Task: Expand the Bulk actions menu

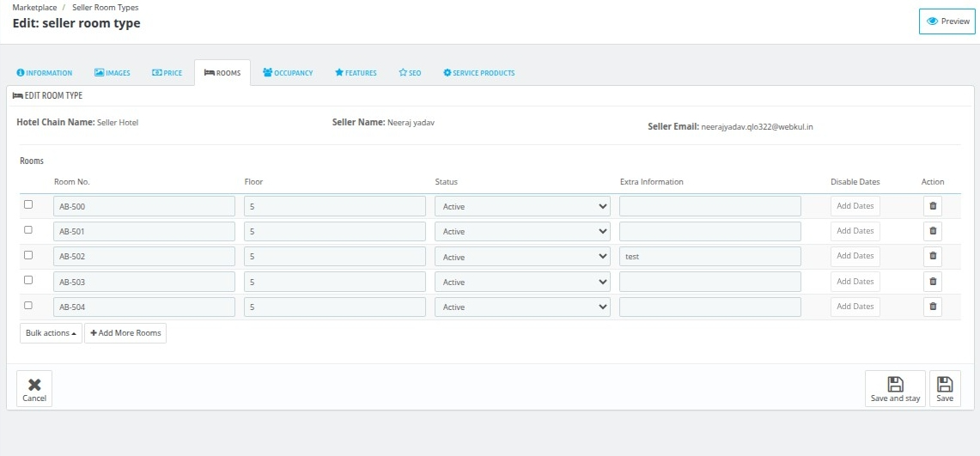Action: coord(51,333)
